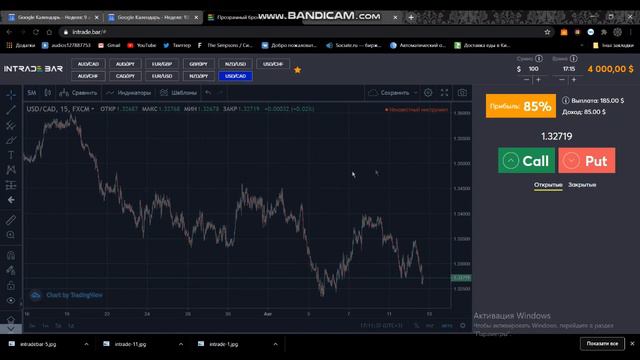Select the zoom in magnifier tool

(11, 235)
